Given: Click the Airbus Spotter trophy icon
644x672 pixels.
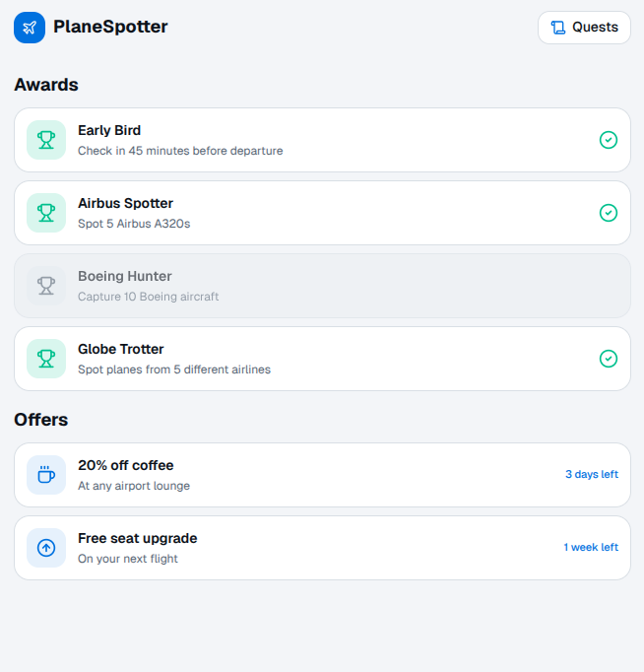Looking at the screenshot, I should 46,213.
